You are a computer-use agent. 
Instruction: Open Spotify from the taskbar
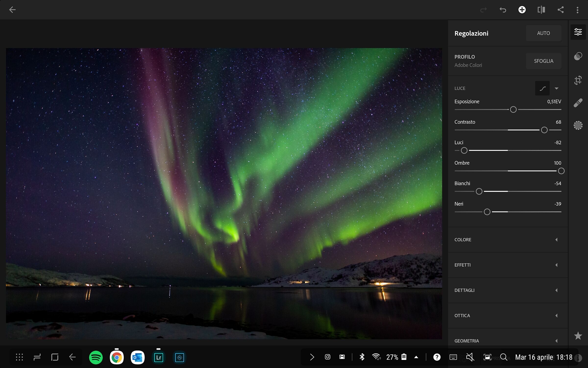coord(96,357)
